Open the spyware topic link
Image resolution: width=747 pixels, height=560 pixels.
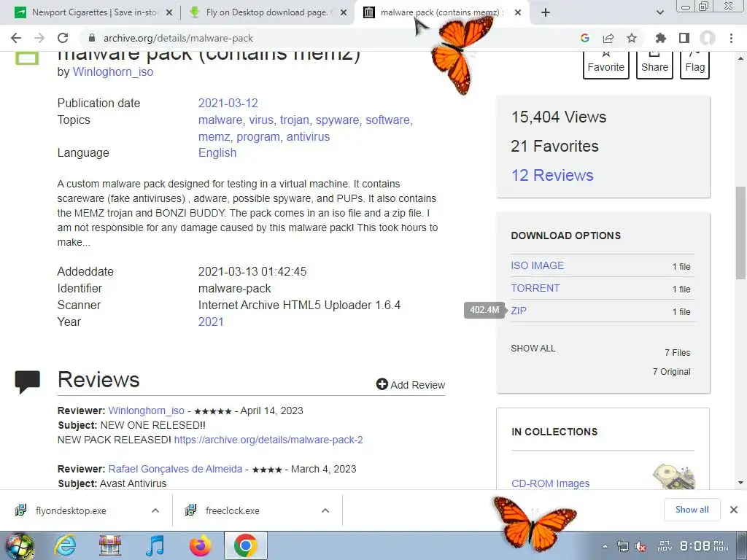(337, 120)
